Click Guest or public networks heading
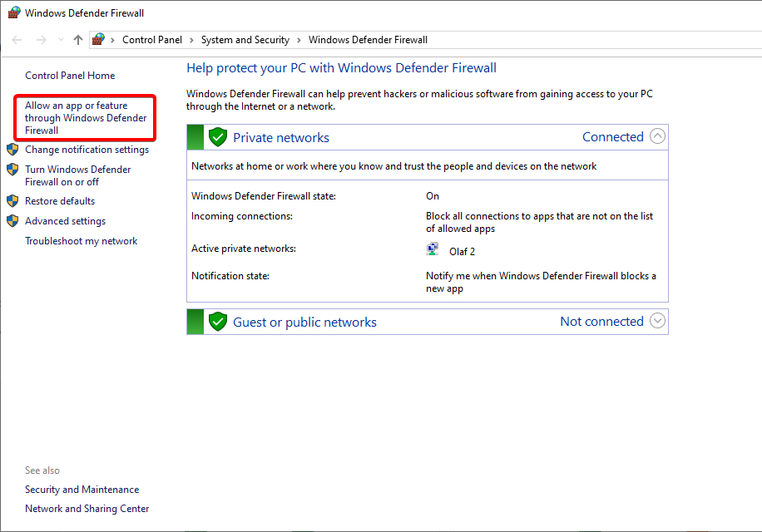 tap(304, 322)
